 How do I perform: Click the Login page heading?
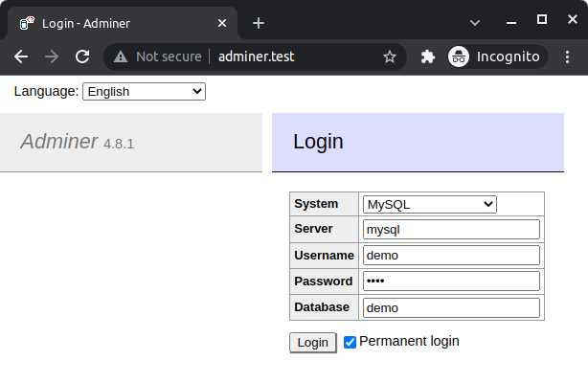[x=318, y=142]
